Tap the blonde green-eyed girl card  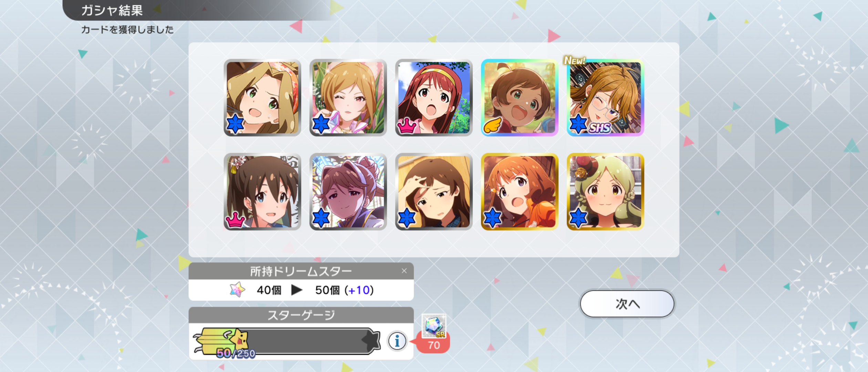coord(262,97)
